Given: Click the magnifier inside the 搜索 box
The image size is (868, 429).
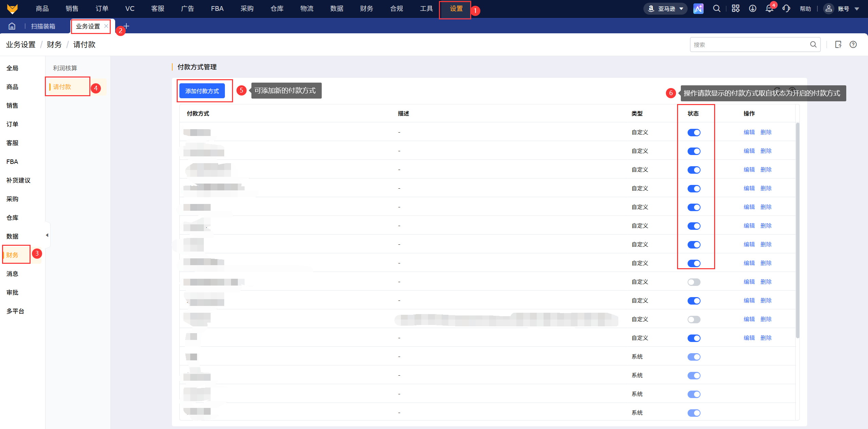Looking at the screenshot, I should 813,45.
